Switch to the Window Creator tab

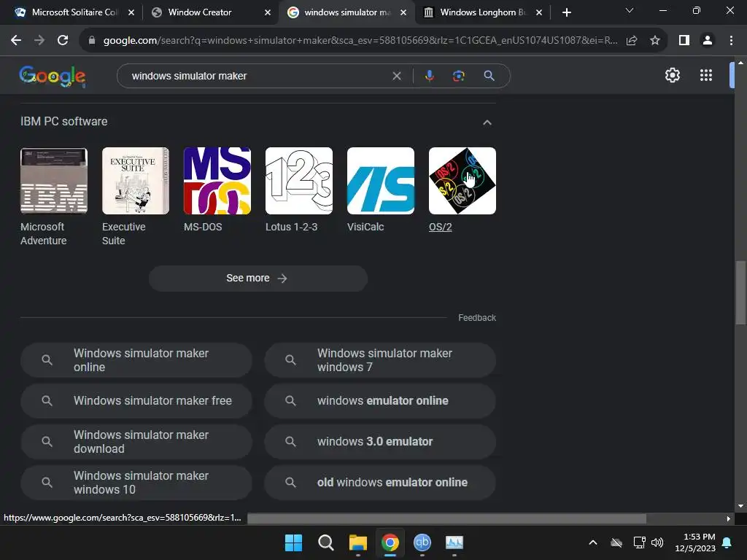pyautogui.click(x=200, y=12)
